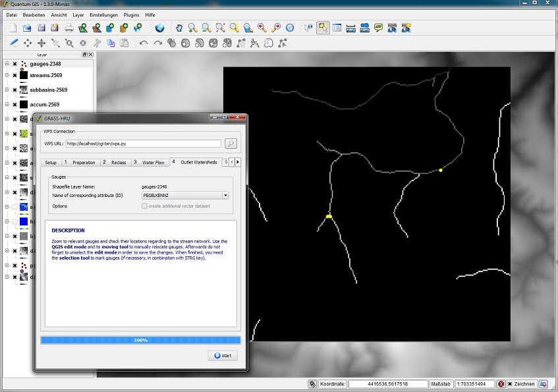Click the 100% progress bar
Screen dimensions: 558x392
coord(140,340)
